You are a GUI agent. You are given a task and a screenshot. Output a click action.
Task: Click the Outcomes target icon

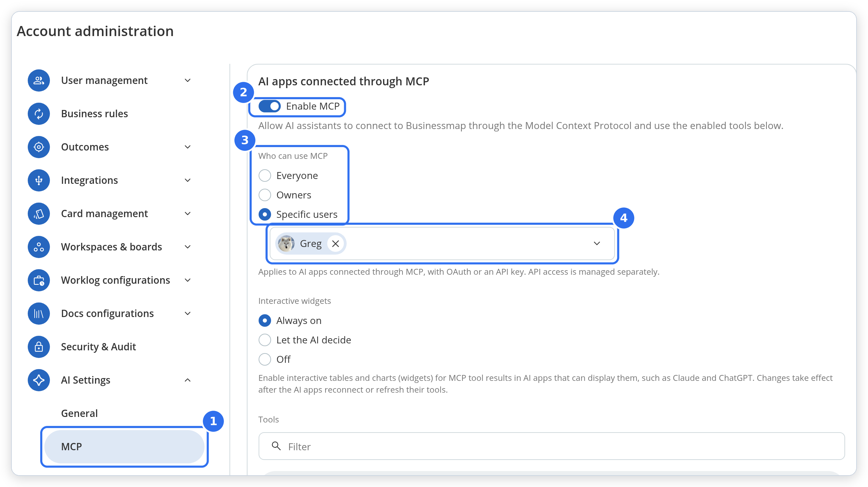(39, 147)
